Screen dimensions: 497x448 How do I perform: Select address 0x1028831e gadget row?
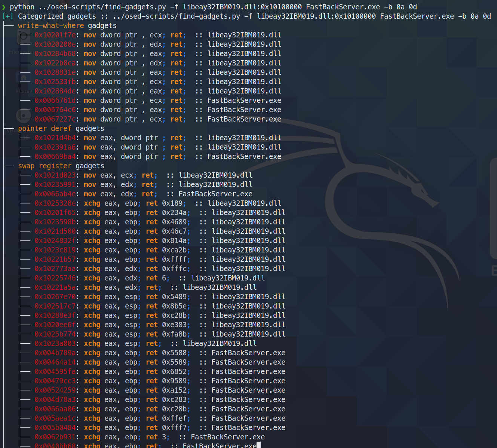(158, 73)
